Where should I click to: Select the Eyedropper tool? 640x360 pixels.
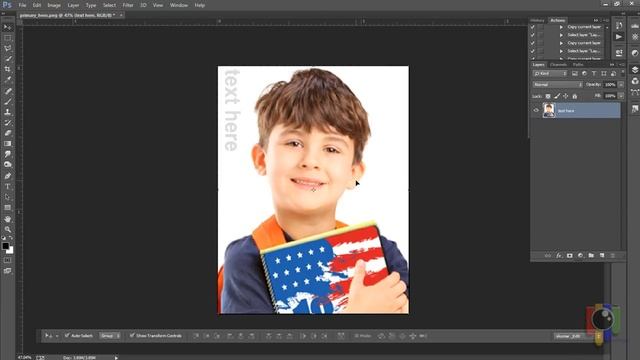pos(7,80)
